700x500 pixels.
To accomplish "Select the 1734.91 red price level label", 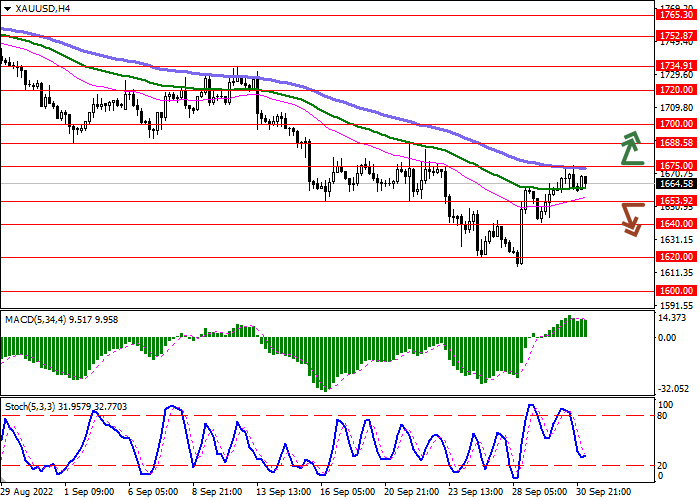I will click(676, 66).
